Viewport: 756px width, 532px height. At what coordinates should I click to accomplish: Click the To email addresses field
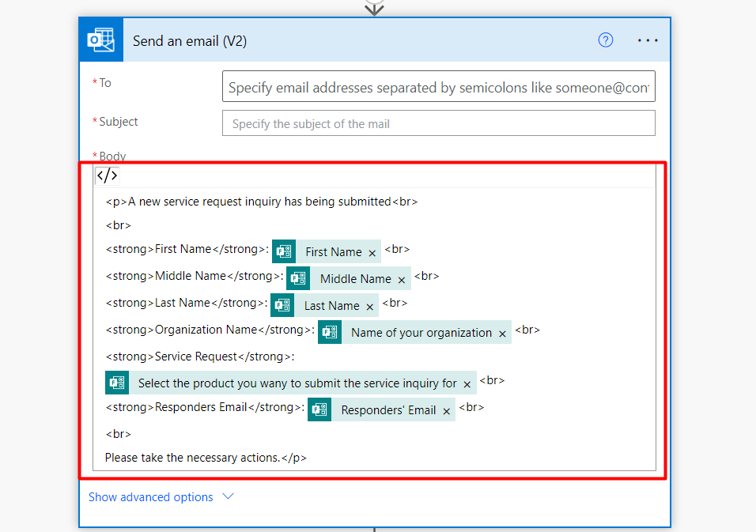click(438, 88)
